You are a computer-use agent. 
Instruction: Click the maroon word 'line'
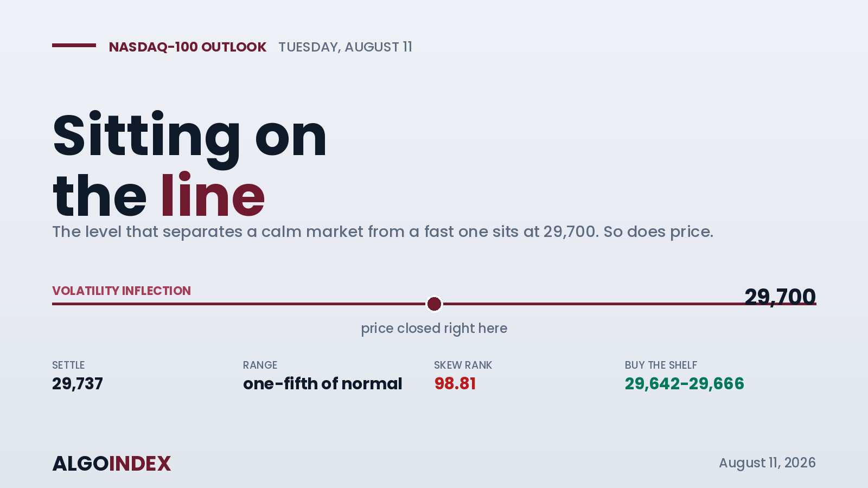(x=213, y=196)
